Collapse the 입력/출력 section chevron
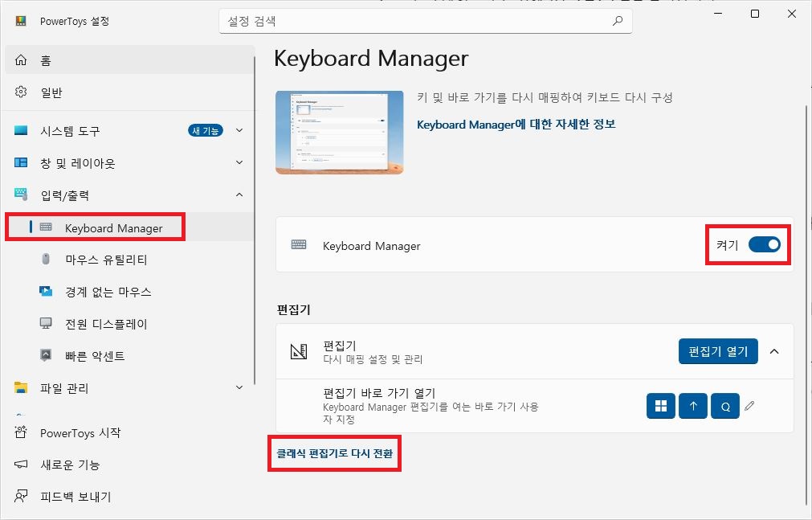Image resolution: width=812 pixels, height=520 pixels. [239, 195]
